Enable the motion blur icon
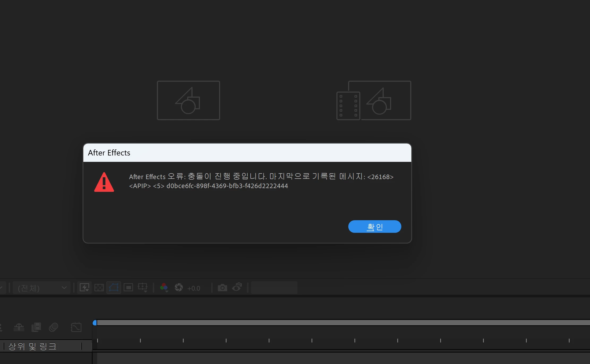 coord(53,327)
